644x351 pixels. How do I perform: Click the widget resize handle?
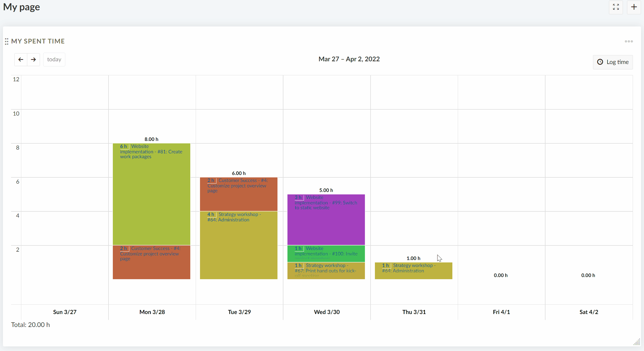[x=637, y=342]
